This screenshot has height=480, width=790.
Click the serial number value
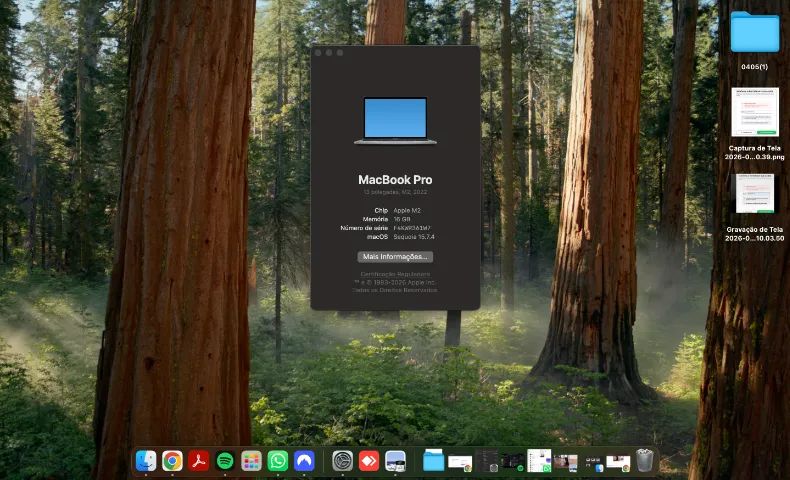click(x=412, y=228)
